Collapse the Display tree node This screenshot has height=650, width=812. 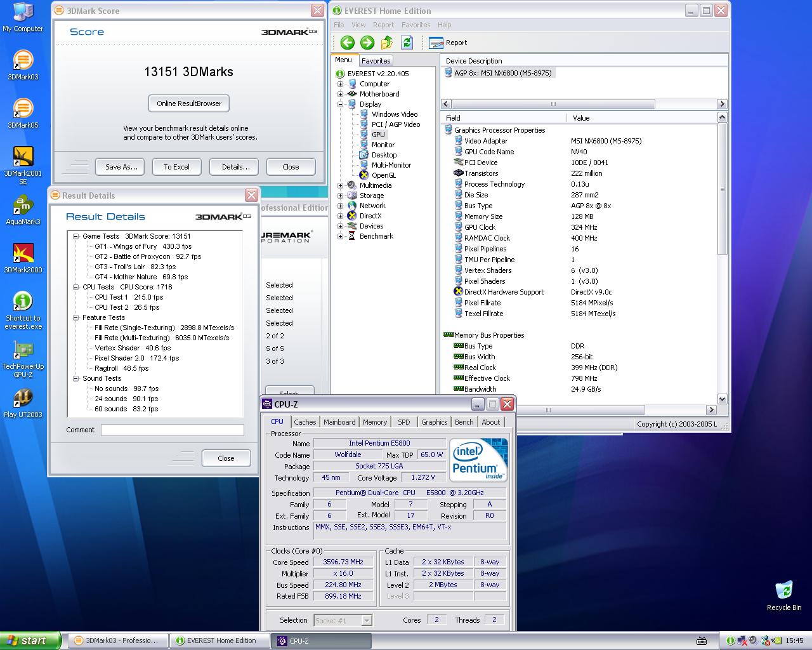click(340, 104)
